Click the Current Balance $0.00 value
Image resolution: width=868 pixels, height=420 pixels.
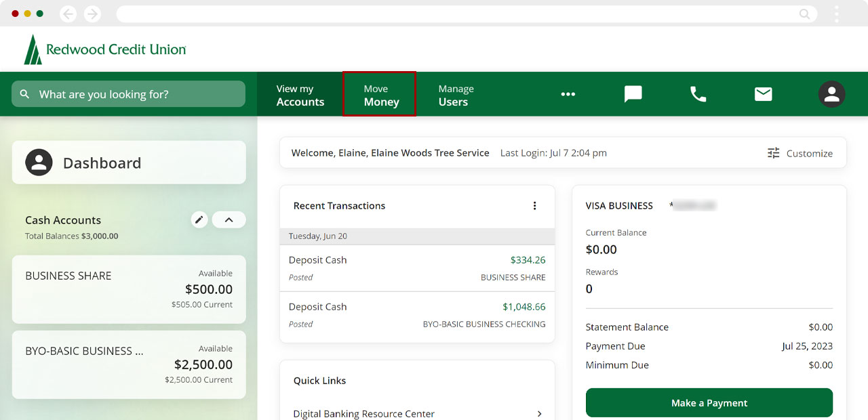(x=601, y=250)
